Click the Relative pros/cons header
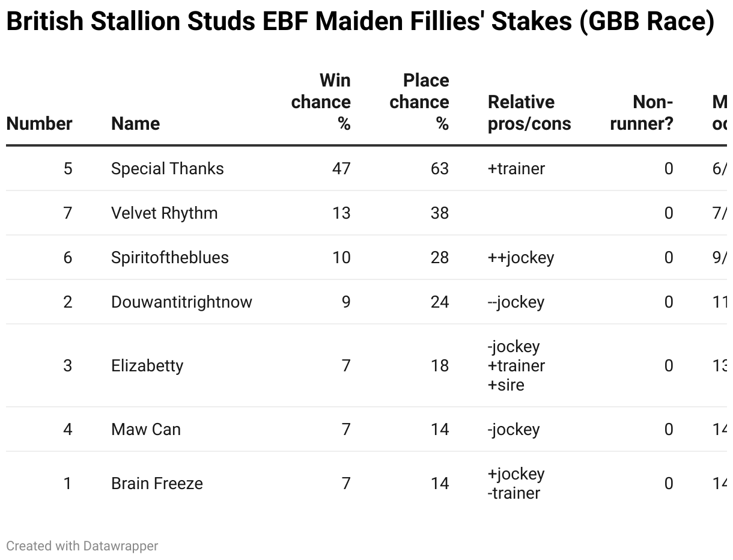 tap(529, 113)
